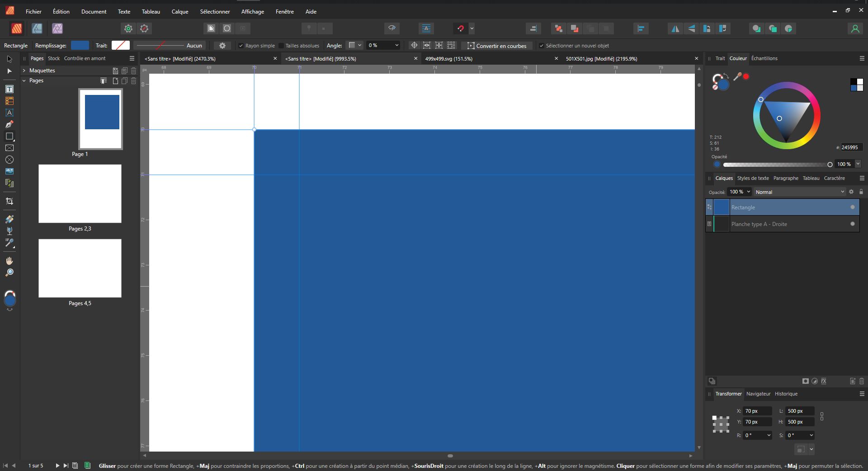The image size is (868, 471).
Task: Open the layer blend mode Normal dropdown
Action: tap(800, 192)
